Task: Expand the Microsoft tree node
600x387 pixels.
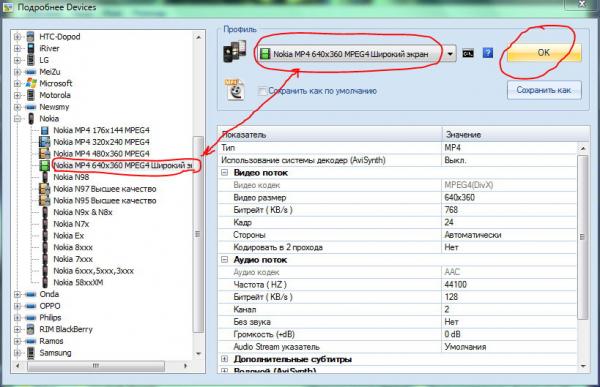Action: [17, 83]
